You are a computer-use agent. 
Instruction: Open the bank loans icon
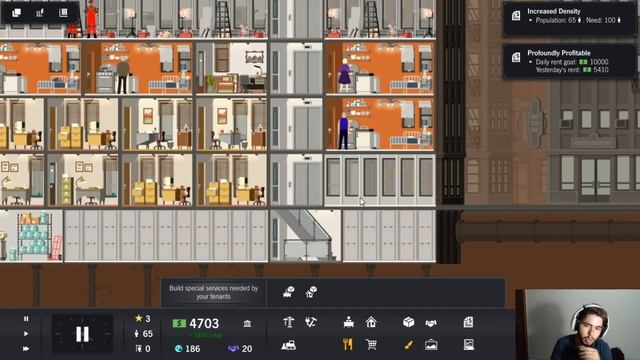247,324
